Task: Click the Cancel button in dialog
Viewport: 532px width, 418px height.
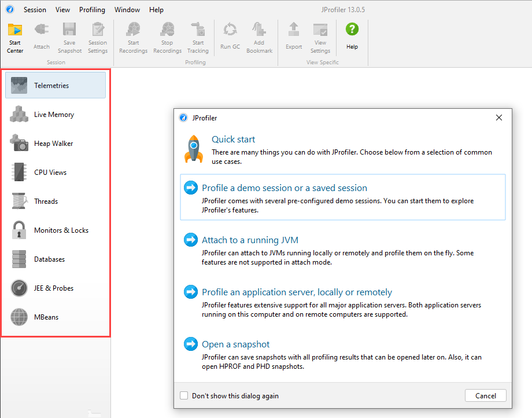Action: [486, 395]
